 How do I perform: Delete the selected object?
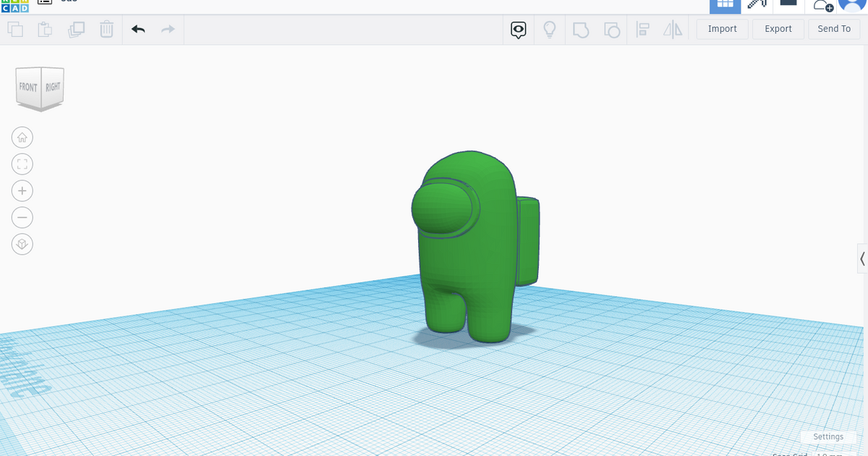(106, 29)
